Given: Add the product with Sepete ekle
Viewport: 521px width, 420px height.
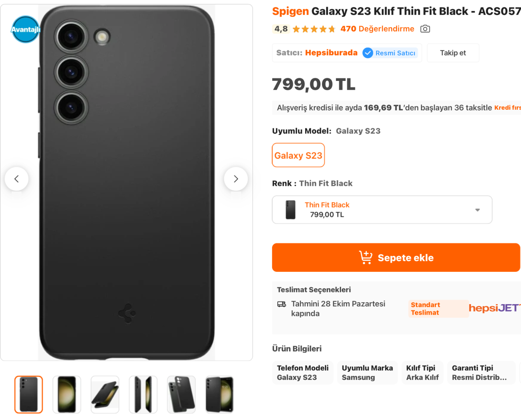Looking at the screenshot, I should point(396,257).
